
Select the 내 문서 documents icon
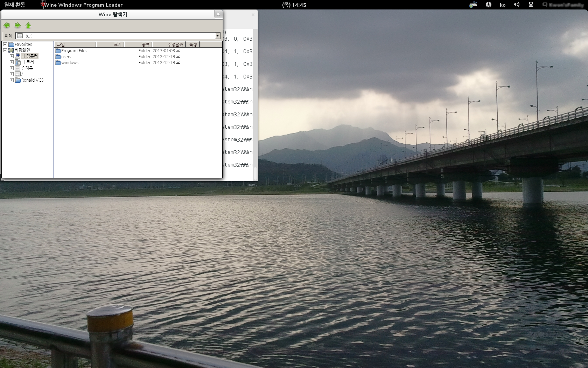18,62
